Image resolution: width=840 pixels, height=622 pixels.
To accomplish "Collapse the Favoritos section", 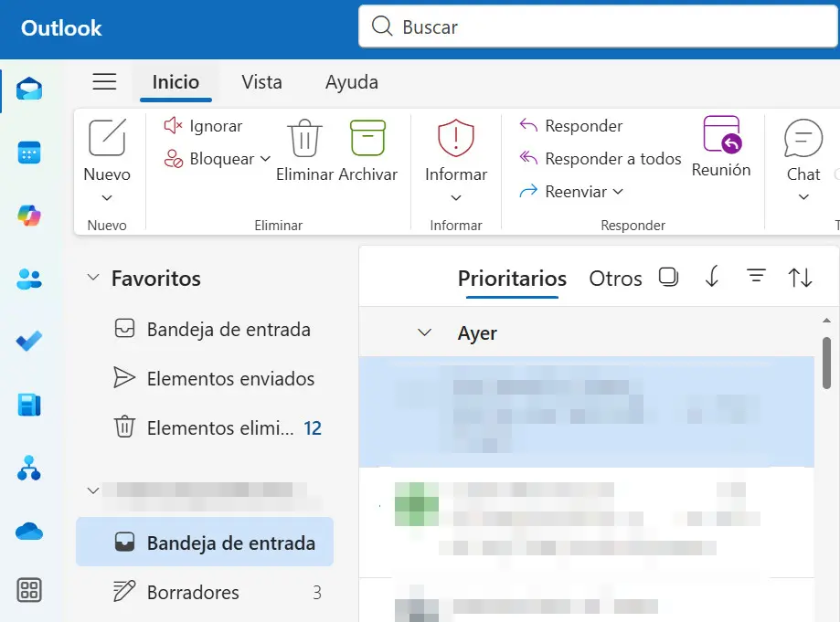I will (91, 278).
